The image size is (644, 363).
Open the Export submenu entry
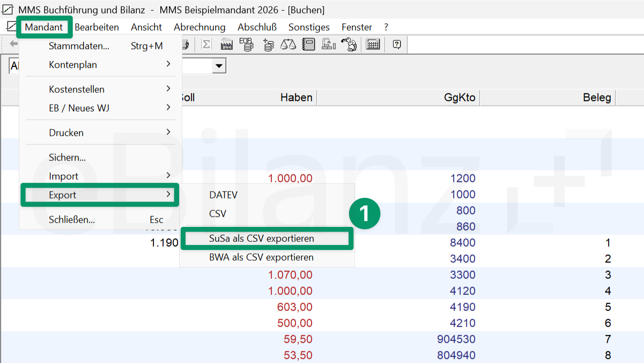click(100, 195)
